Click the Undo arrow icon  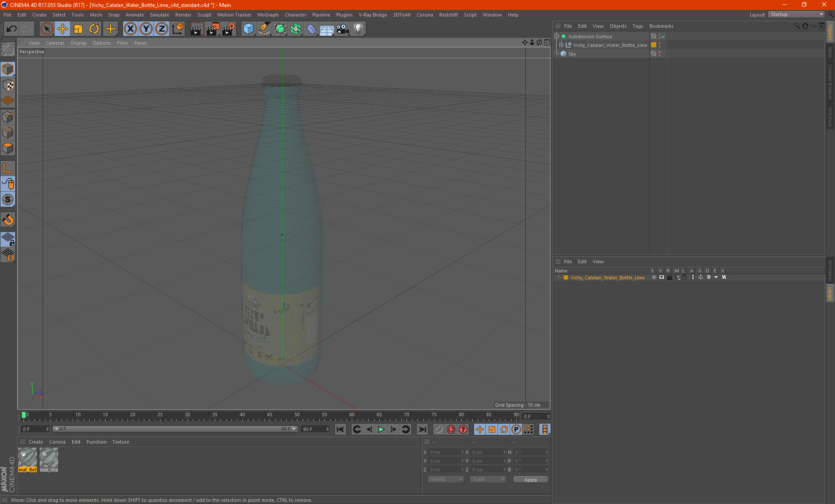(11, 29)
